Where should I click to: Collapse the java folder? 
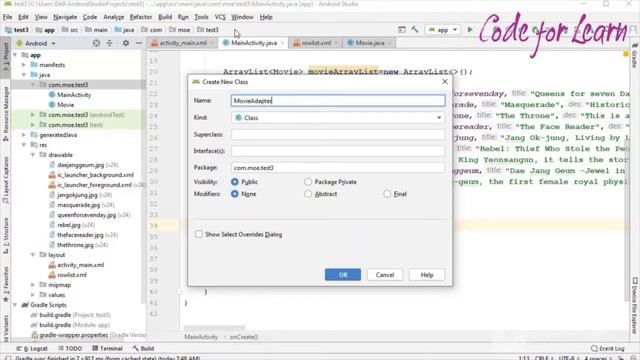point(24,75)
